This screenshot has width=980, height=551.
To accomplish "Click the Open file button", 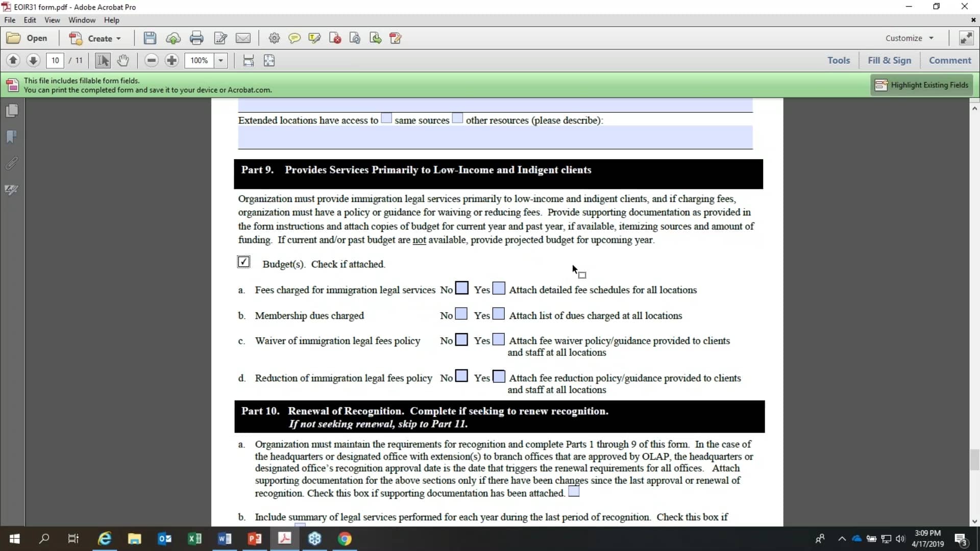I will (28, 38).
